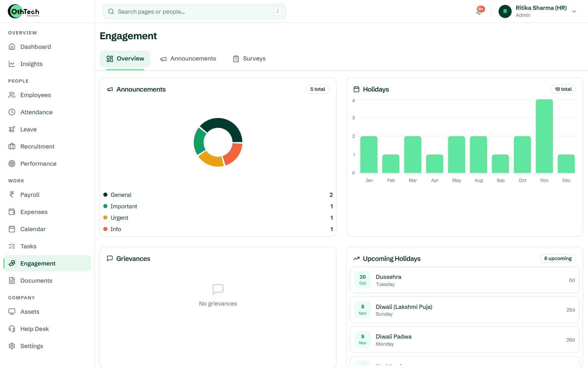Click the Payroll rupee icon

[12, 195]
